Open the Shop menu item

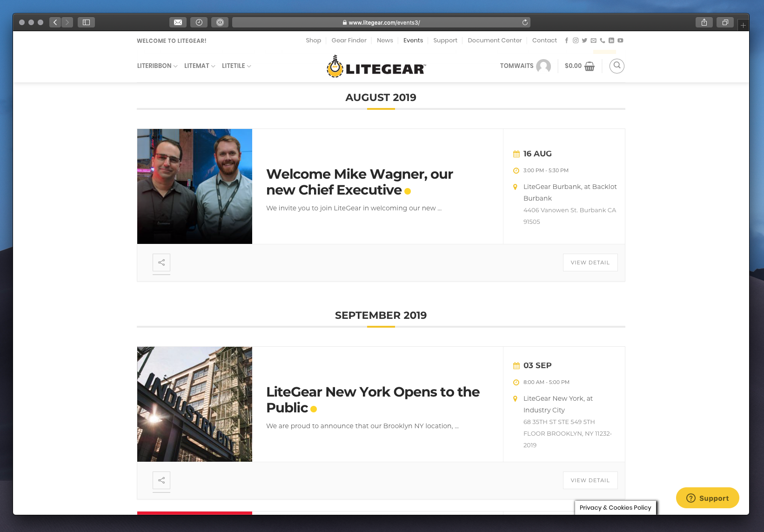314,40
